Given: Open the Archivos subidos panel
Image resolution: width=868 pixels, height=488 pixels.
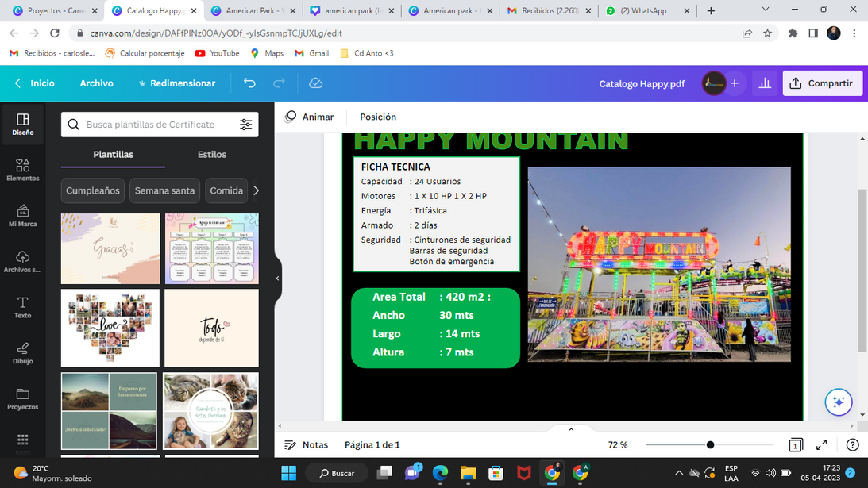Looking at the screenshot, I should 23,262.
